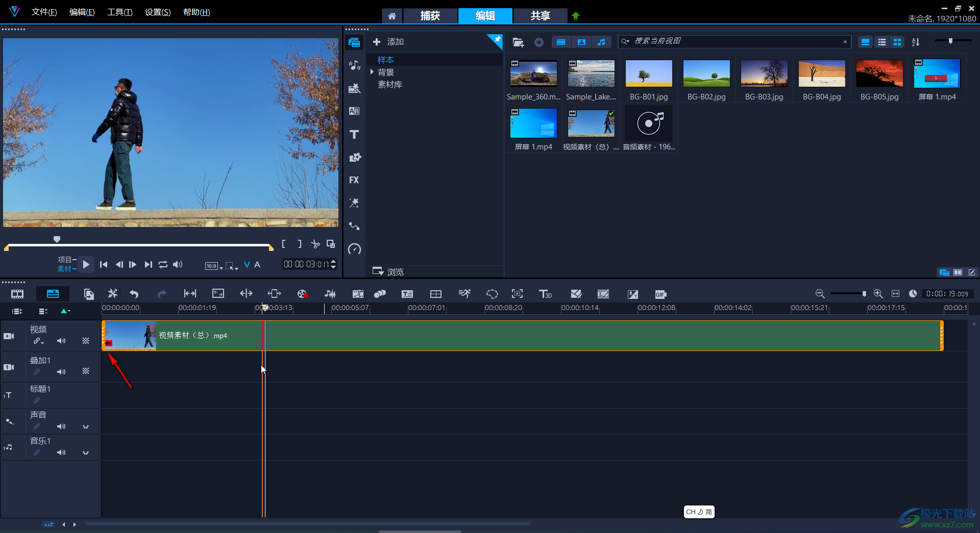
Task: Open the Sound Mixer icon
Action: point(330,294)
